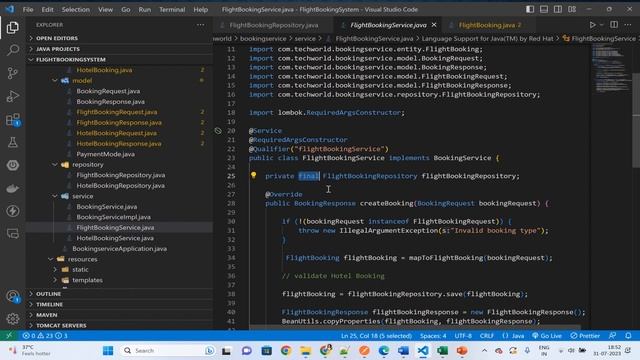Show errors and warnings in status bar
The height and width of the screenshot is (360, 640).
pyautogui.click(x=45, y=336)
